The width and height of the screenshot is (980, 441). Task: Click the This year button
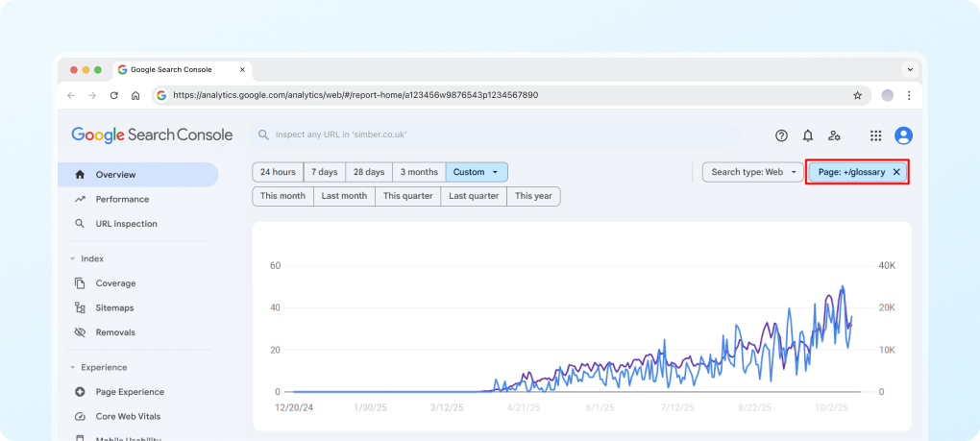[x=533, y=196]
